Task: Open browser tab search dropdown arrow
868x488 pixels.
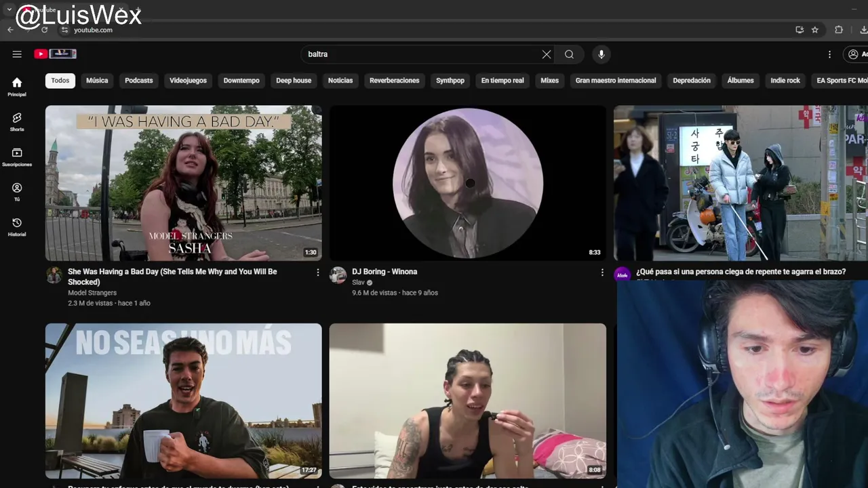Action: [x=9, y=9]
